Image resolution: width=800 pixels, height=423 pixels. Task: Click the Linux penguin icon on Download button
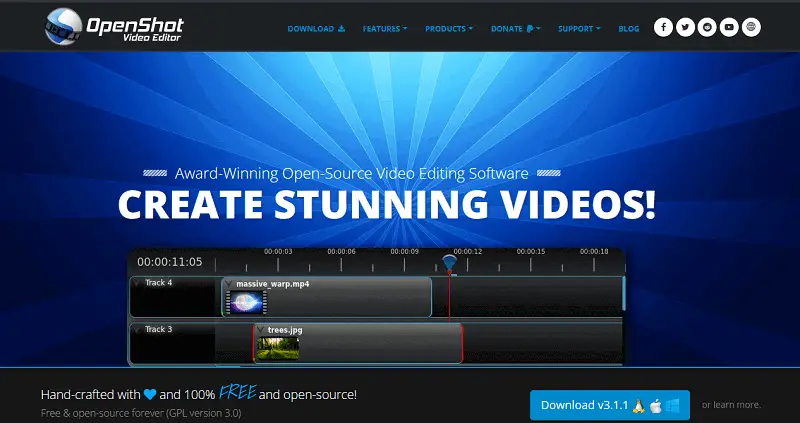tap(638, 406)
